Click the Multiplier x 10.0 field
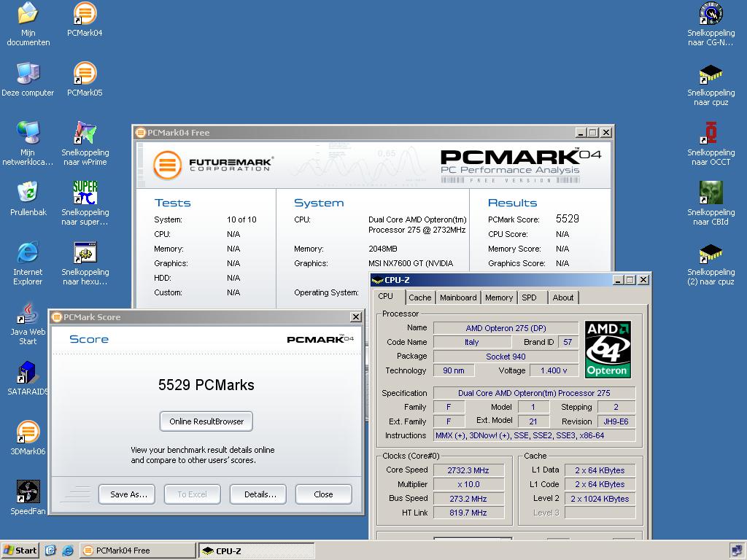The height and width of the screenshot is (560, 747). (468, 484)
